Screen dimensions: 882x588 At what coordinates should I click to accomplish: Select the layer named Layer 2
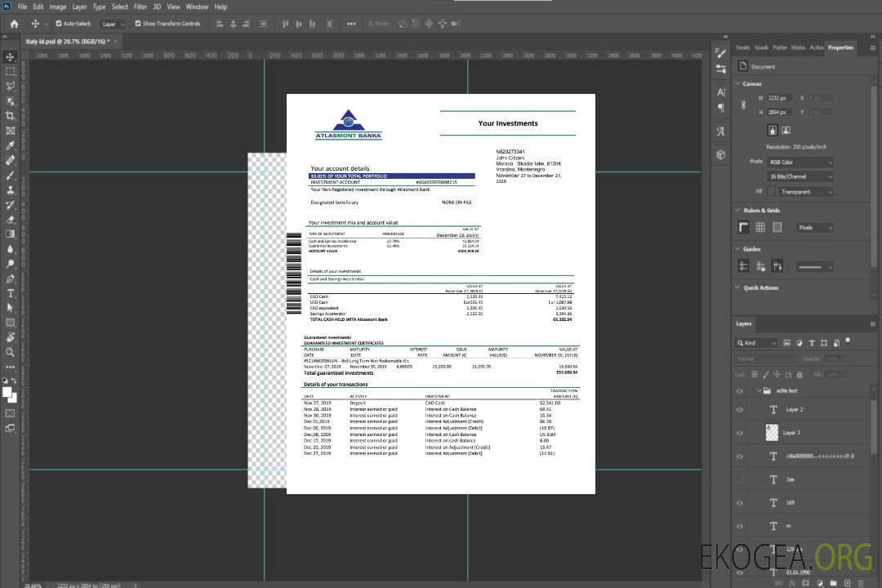(x=795, y=410)
